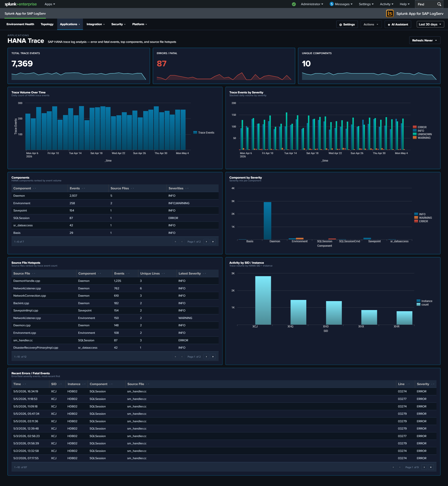Jump to last page of Source File Hotspots
The height and width of the screenshot is (486, 448).
pos(213,356)
